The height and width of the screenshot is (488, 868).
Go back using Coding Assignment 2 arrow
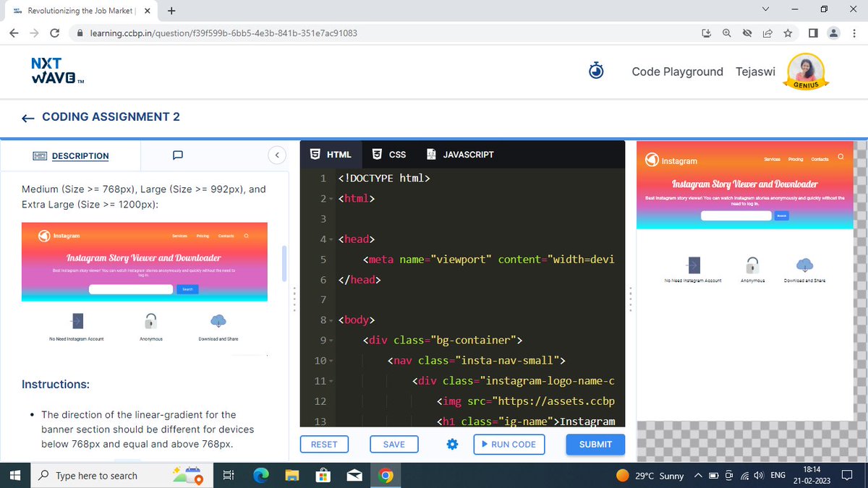click(x=28, y=118)
